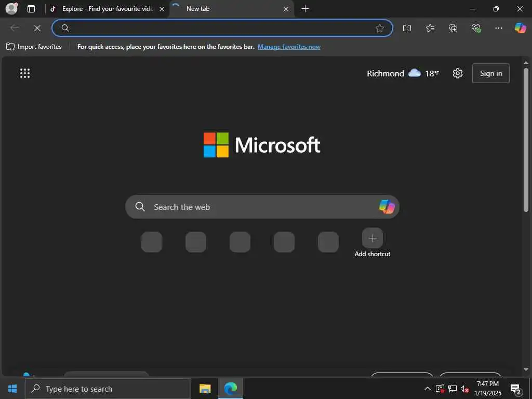Close the TikTok Explore tab
The height and width of the screenshot is (399, 532).
click(x=162, y=9)
